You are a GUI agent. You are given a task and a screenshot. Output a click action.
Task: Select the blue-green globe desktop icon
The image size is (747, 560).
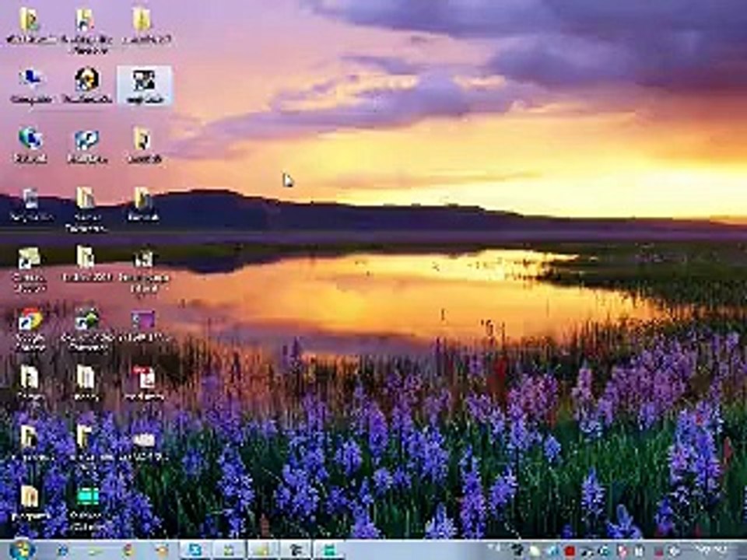coord(30,145)
